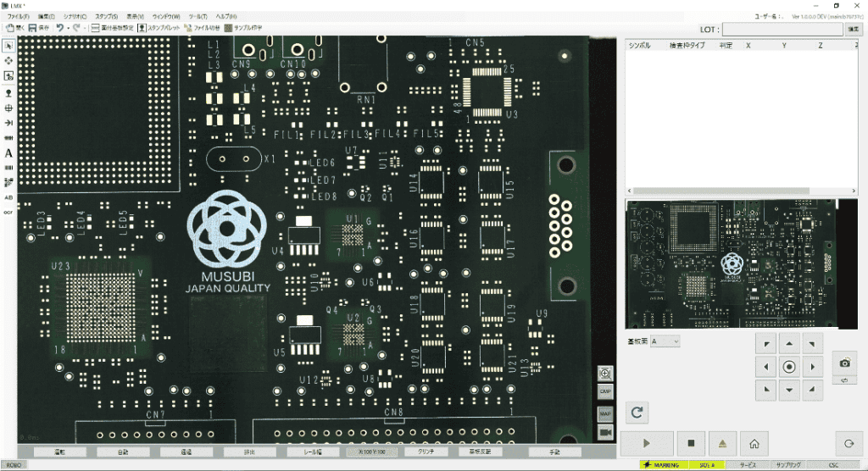The image size is (868, 471).
Task: Open the ファイル(F) menu
Action: [x=18, y=16]
